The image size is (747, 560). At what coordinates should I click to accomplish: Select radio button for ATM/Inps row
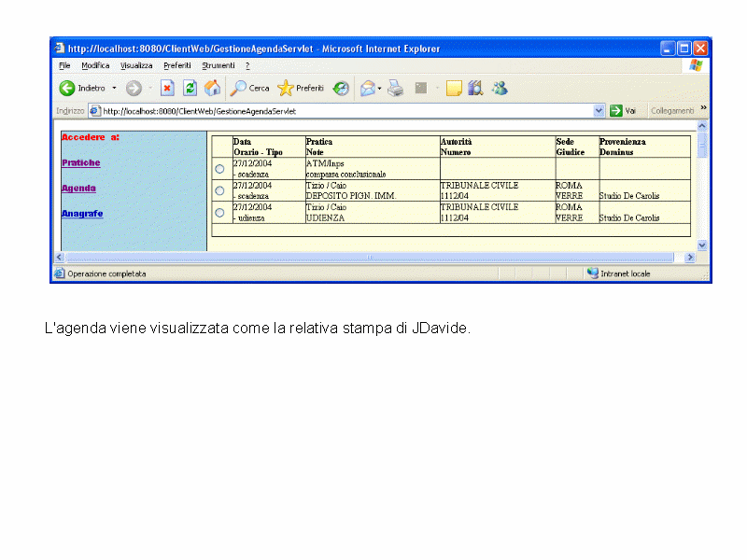(219, 169)
